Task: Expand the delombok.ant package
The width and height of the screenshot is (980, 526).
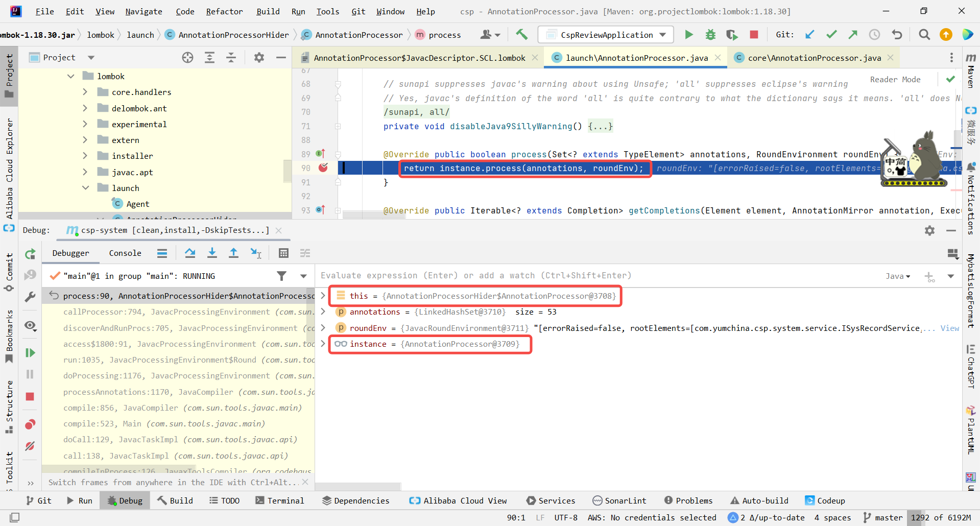Action: click(85, 108)
